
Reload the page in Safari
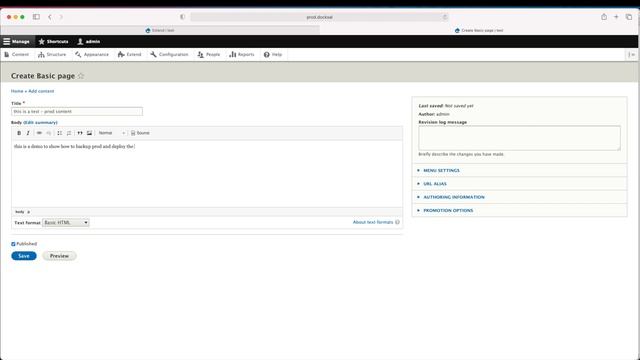click(445, 17)
